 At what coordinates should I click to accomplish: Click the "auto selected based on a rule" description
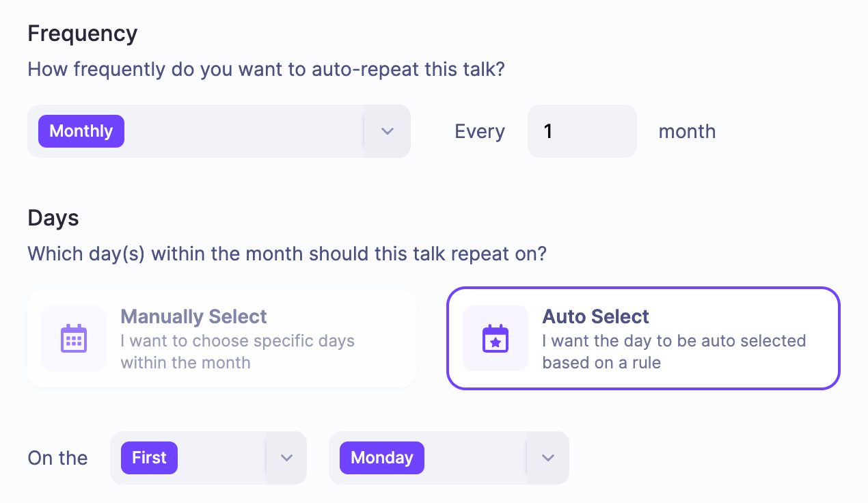674,351
